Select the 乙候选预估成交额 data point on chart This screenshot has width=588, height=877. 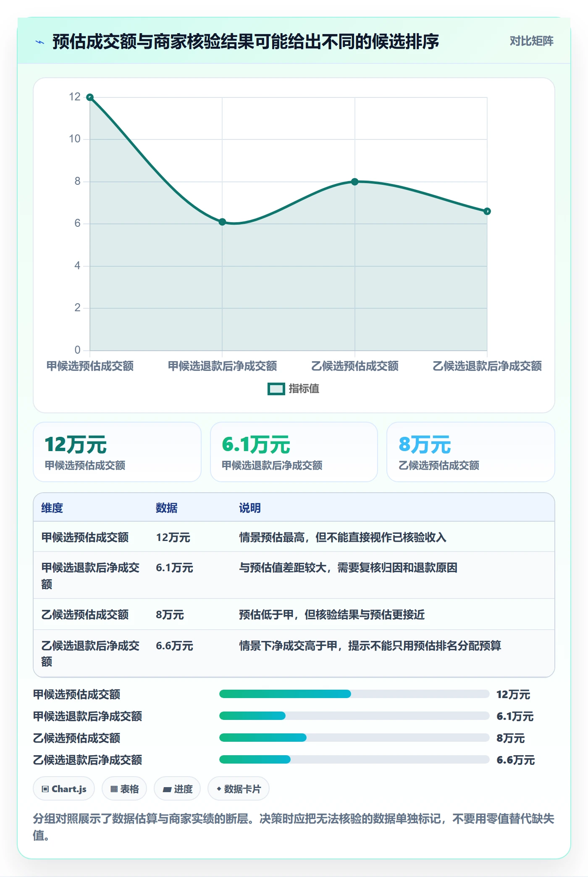pos(355,182)
